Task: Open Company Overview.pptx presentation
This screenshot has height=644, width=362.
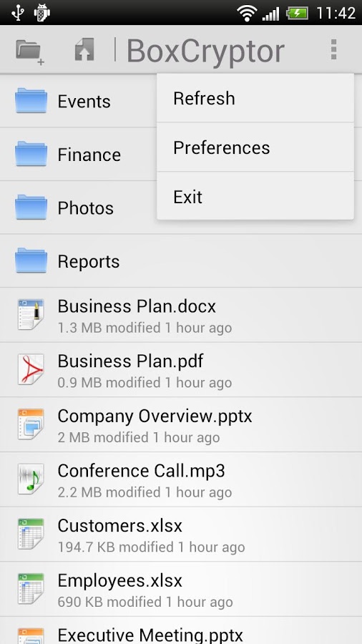Action: [x=181, y=424]
